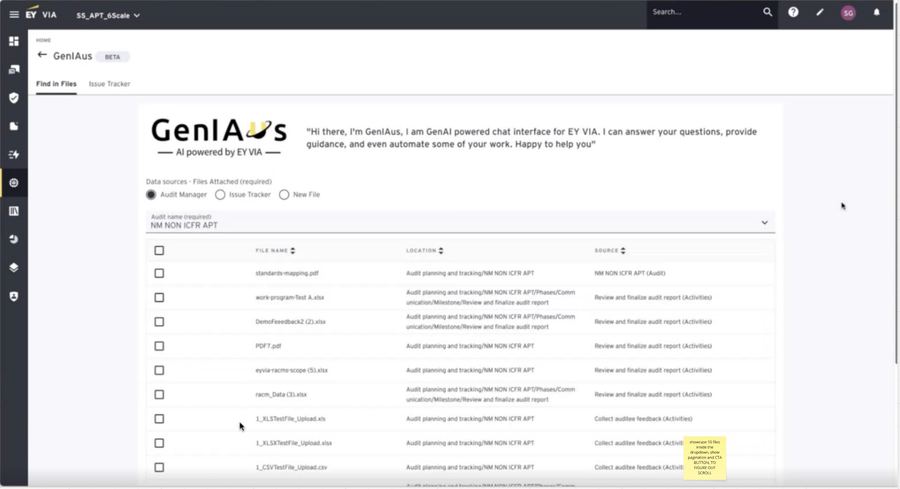The height and width of the screenshot is (489, 900).
Task: Check the box for 1_XLSTestFile_Upload.xls
Action: pos(159,419)
